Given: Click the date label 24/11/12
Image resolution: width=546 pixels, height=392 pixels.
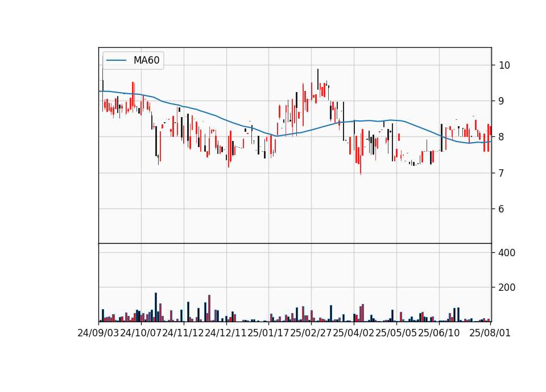Looking at the screenshot, I should 184,333.
